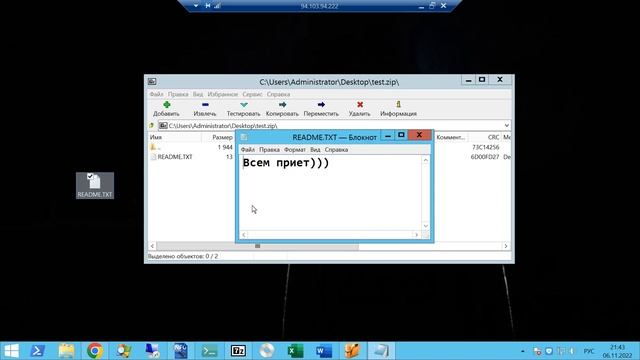The height and width of the screenshot is (360, 640).
Task: Open Word from the taskbar
Action: tap(324, 351)
